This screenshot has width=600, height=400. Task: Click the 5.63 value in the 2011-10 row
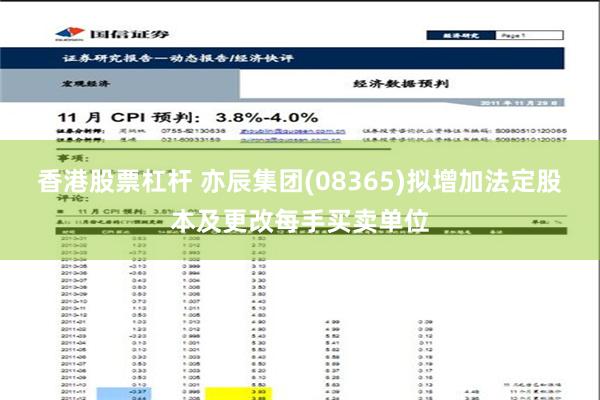[332, 385]
